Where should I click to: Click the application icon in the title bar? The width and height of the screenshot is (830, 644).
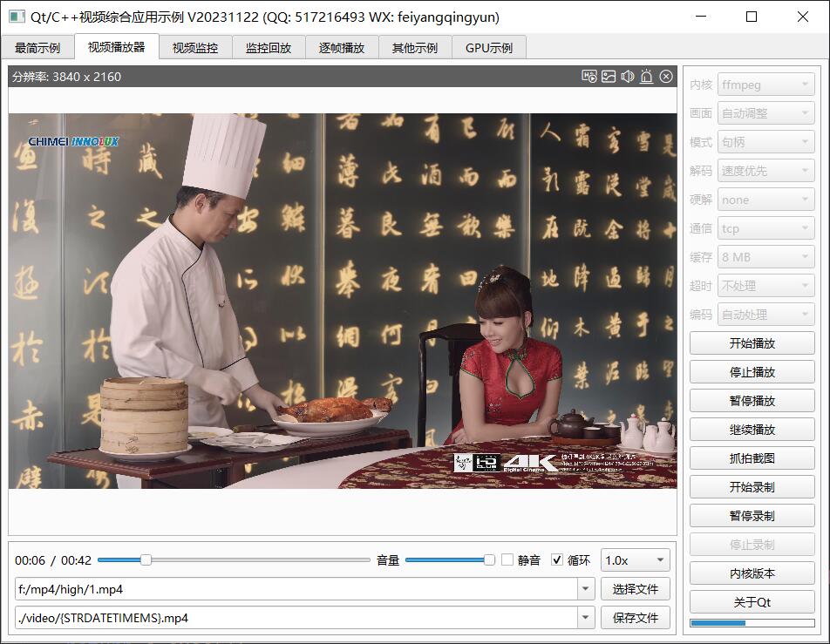17,17
